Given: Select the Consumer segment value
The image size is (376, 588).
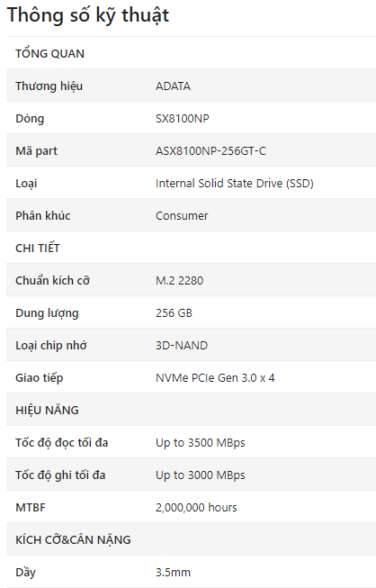Looking at the screenshot, I should 182,216.
